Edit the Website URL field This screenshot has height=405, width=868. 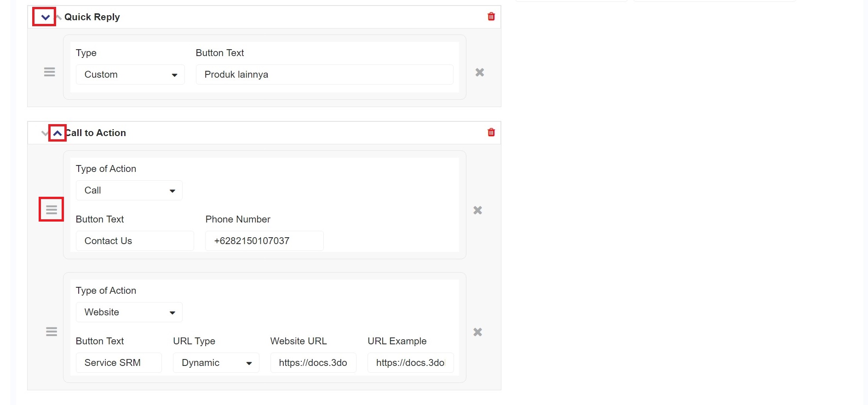pos(313,363)
